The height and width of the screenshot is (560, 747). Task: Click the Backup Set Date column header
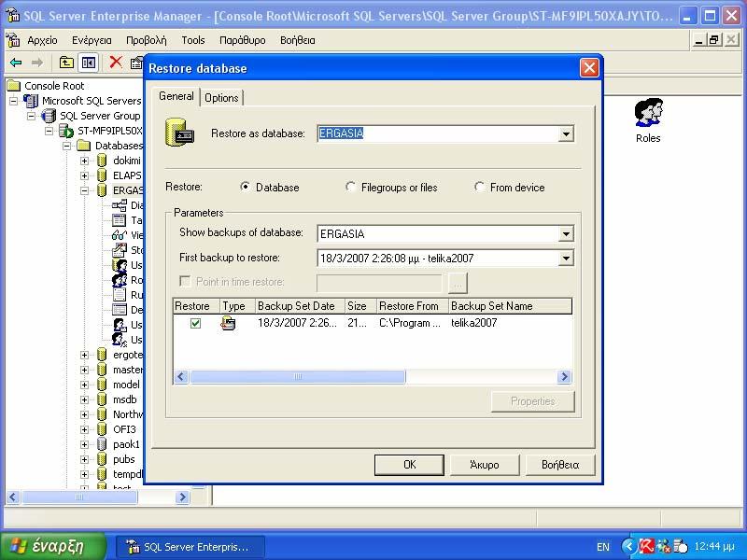click(300, 306)
